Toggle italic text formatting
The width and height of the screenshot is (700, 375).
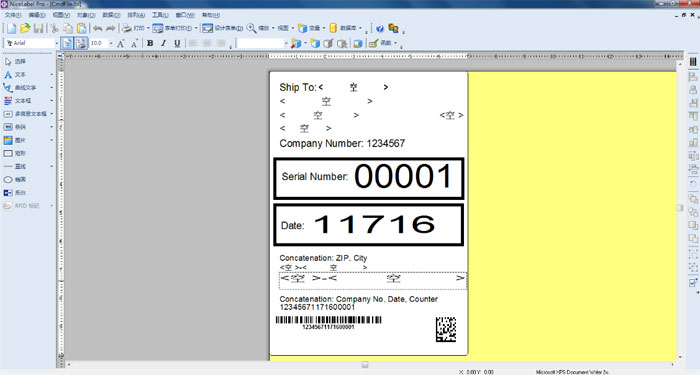point(163,43)
